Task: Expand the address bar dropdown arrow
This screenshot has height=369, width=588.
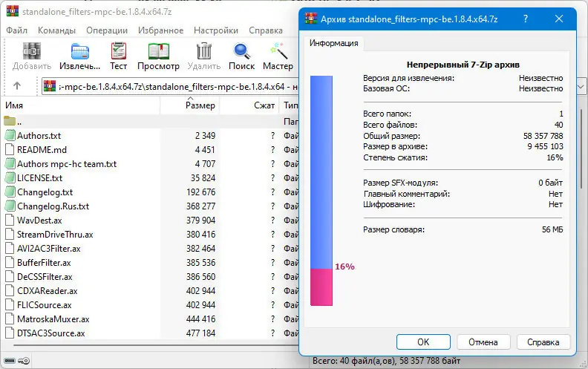Action: tap(581, 87)
